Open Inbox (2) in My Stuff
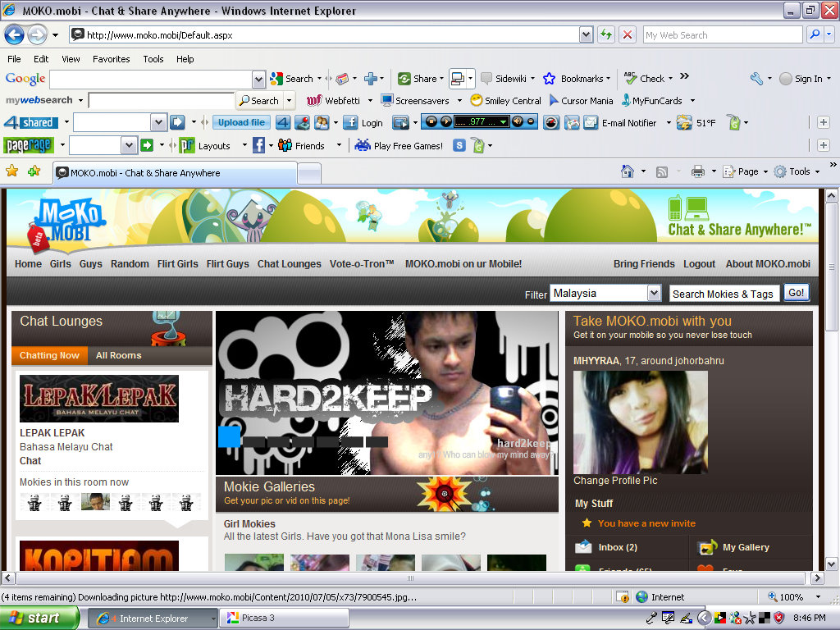This screenshot has width=840, height=630. tap(617, 547)
